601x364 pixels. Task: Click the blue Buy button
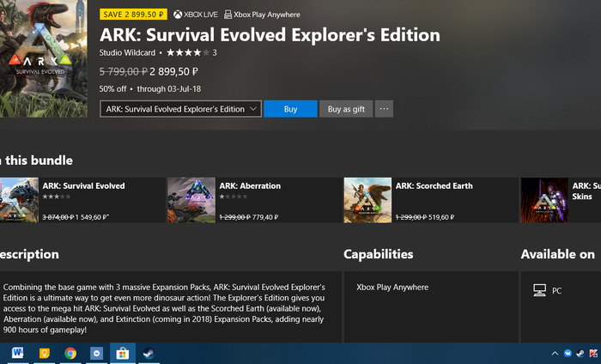(x=290, y=109)
